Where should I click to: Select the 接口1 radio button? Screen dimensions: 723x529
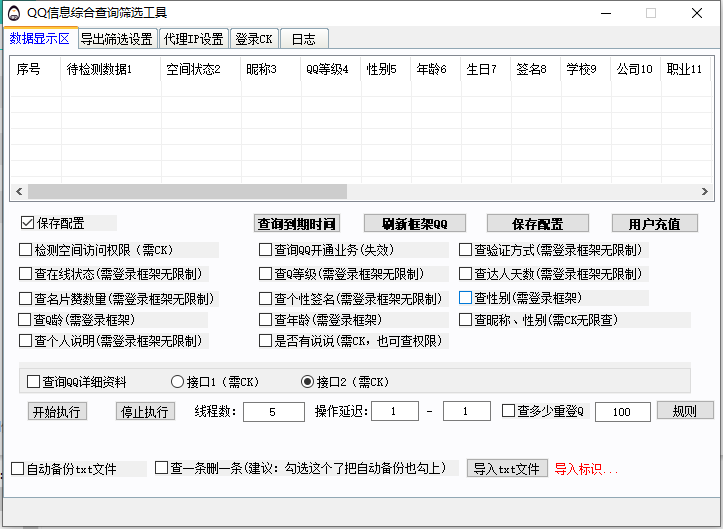[x=178, y=382]
